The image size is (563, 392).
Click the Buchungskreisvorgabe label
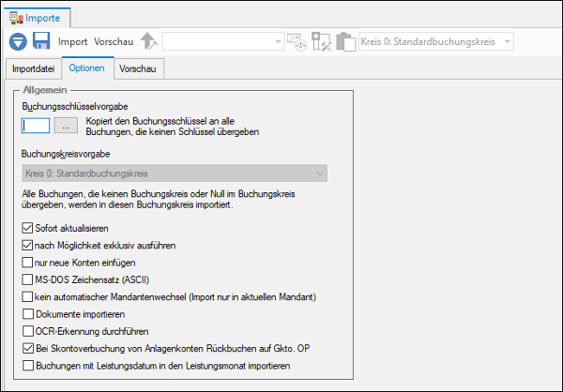[66, 154]
